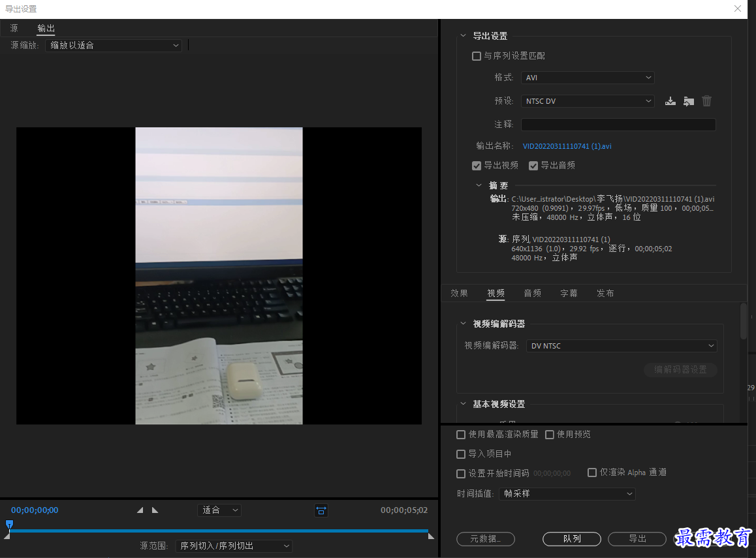
Task: Click the Metadata button
Action: pos(486,538)
